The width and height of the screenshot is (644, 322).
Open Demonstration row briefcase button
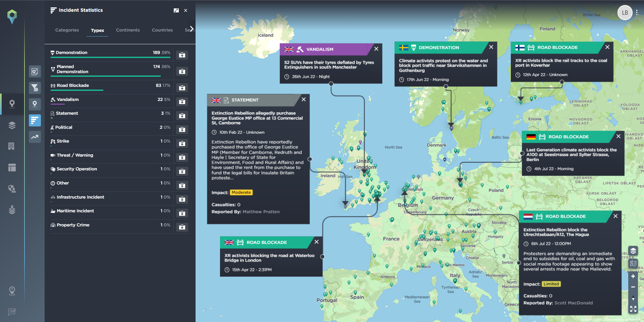point(182,55)
